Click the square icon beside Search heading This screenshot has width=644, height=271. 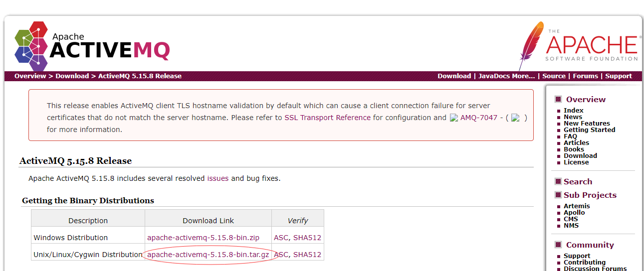[558, 181]
